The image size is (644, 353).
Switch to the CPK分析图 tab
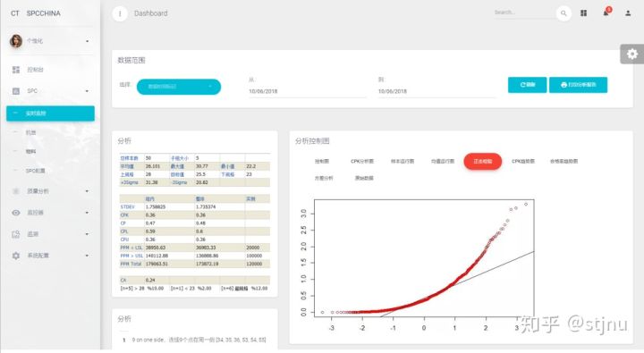[362, 162]
